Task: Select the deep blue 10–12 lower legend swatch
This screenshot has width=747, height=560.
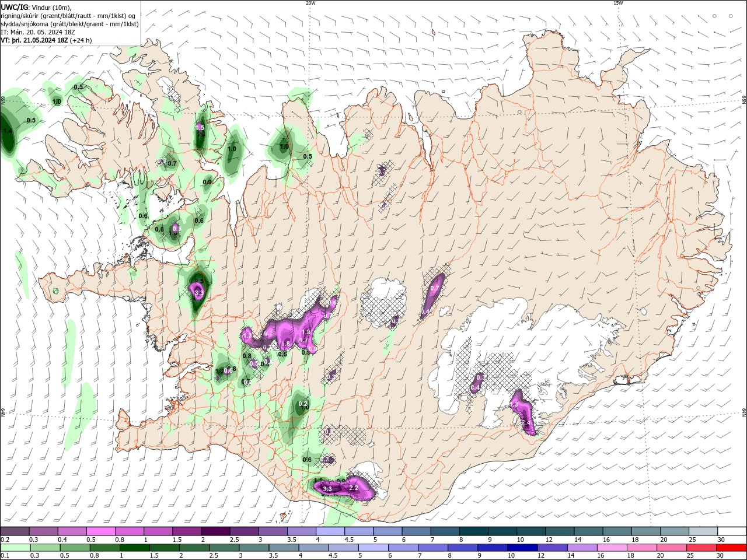Action: click(x=522, y=548)
